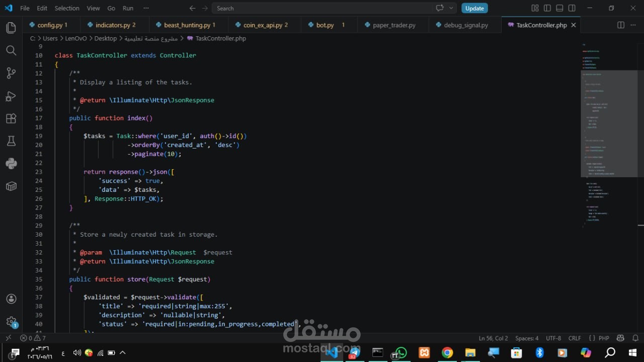Viewport: 644px width, 362px height.
Task: Open the taskbar Search magnifier
Action: tap(610, 352)
